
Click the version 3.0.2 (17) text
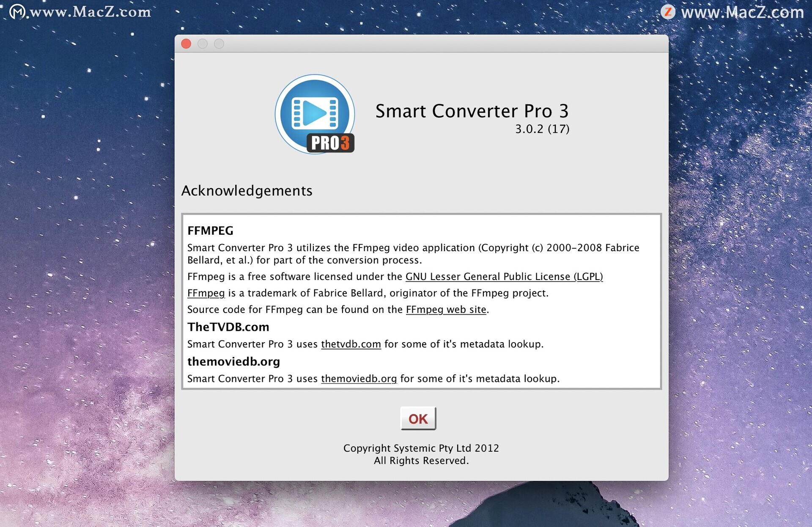(x=542, y=129)
